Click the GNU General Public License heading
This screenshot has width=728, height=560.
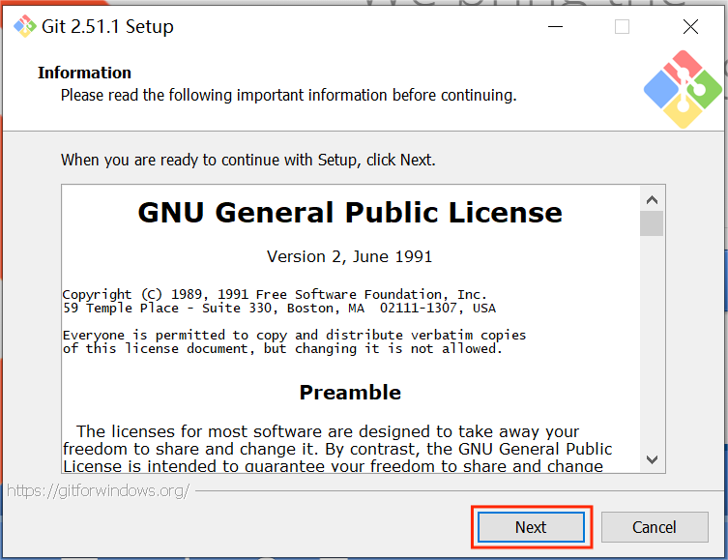pyautogui.click(x=350, y=213)
